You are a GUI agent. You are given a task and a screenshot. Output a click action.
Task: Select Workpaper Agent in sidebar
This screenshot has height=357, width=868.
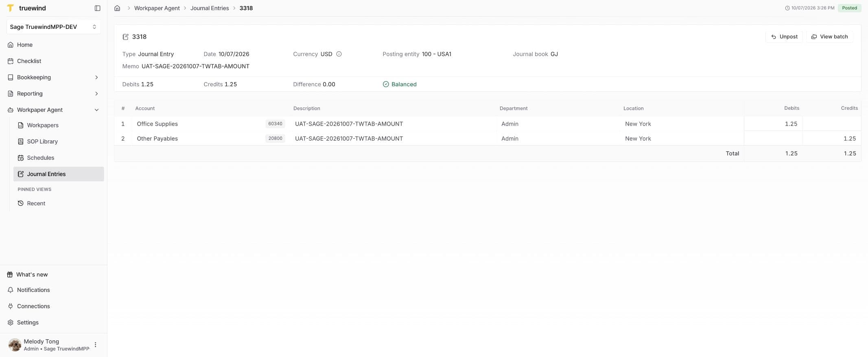(40, 110)
